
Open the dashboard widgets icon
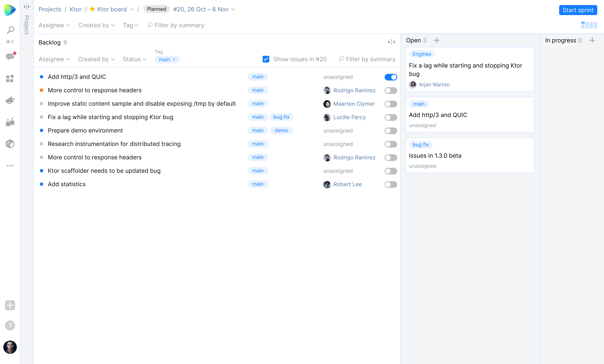point(10,78)
